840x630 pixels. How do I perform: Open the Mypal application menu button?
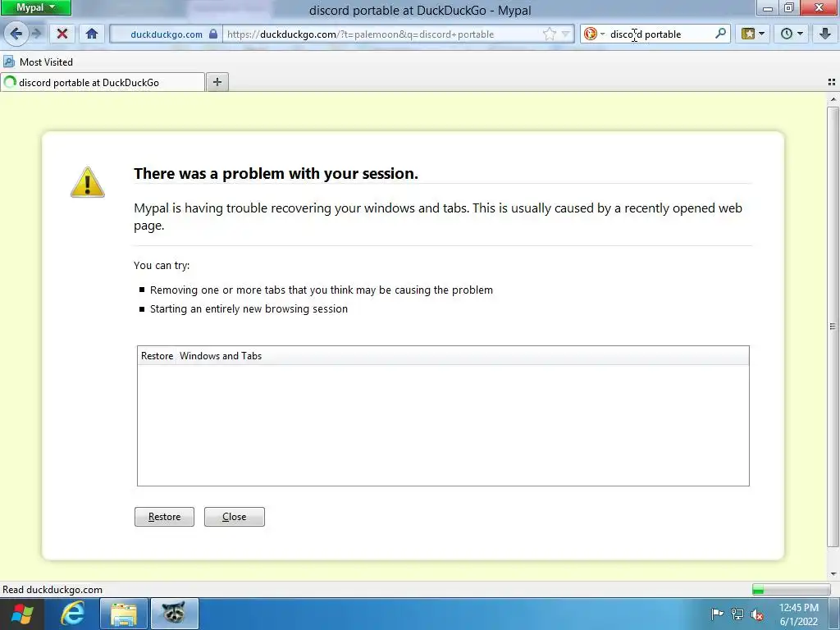(x=35, y=7)
